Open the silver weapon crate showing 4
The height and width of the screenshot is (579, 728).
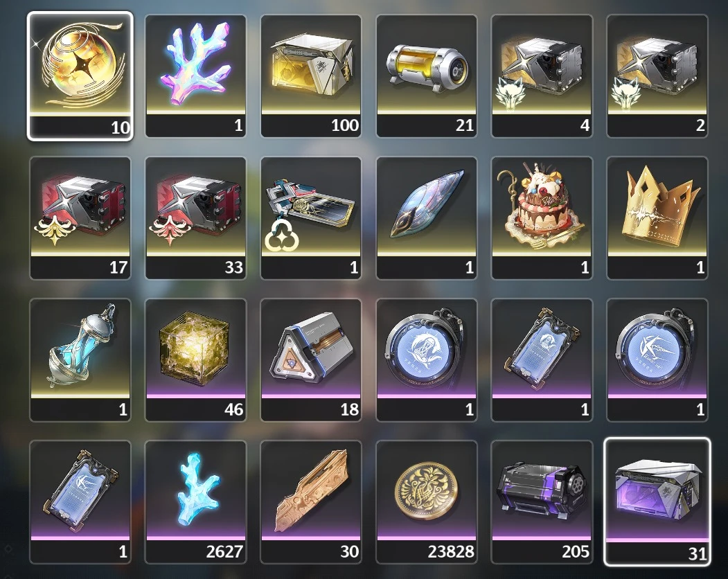[542, 76]
